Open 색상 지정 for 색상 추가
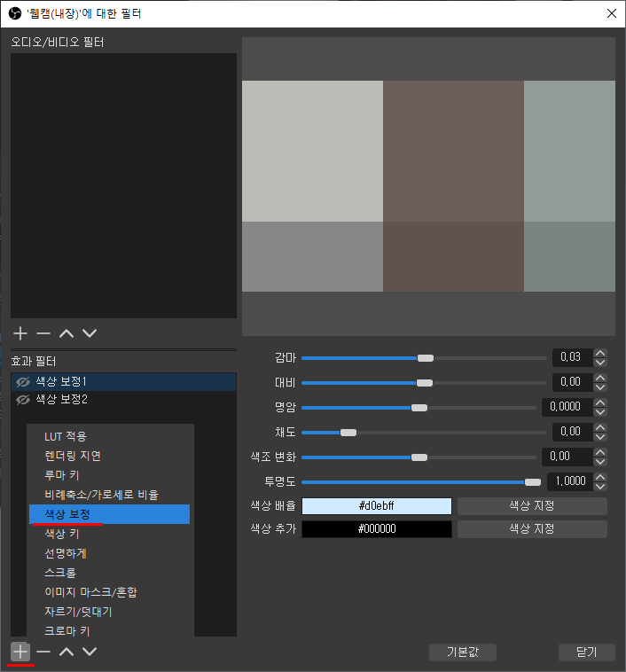 pos(532,529)
